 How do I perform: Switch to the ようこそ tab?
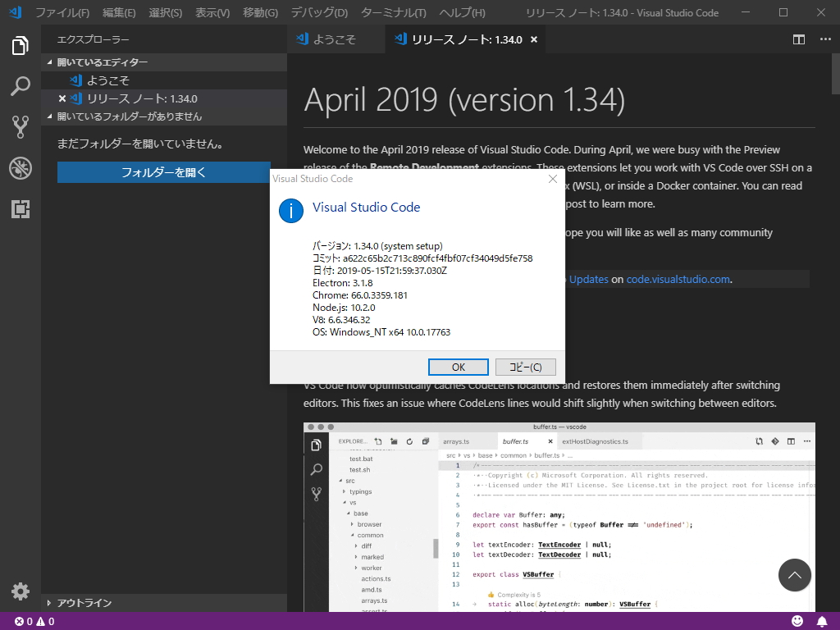(334, 38)
